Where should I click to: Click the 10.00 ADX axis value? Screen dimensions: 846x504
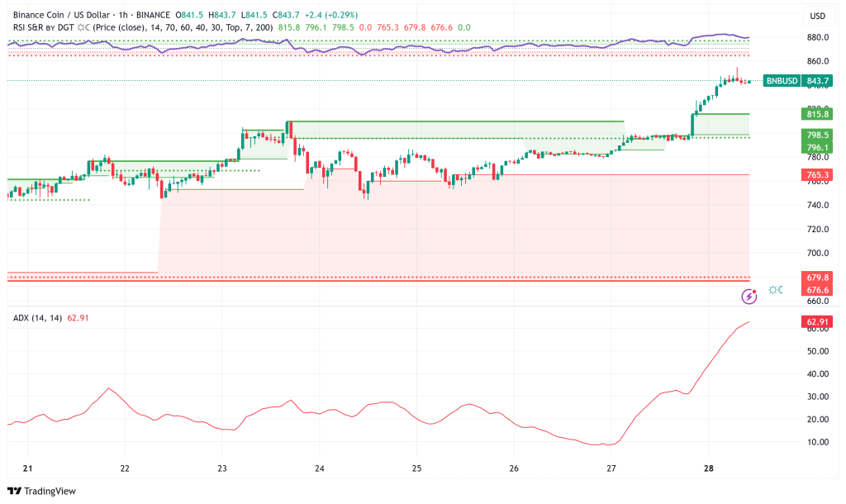[817, 442]
